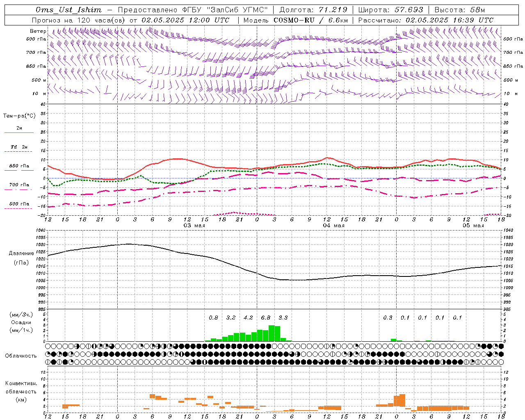525x420 pixels.
Task: Click the 3.3 precipitation total
Action: [283, 317]
